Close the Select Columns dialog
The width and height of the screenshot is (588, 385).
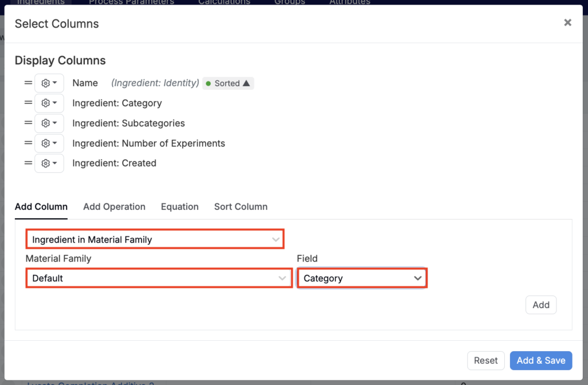pyautogui.click(x=567, y=23)
